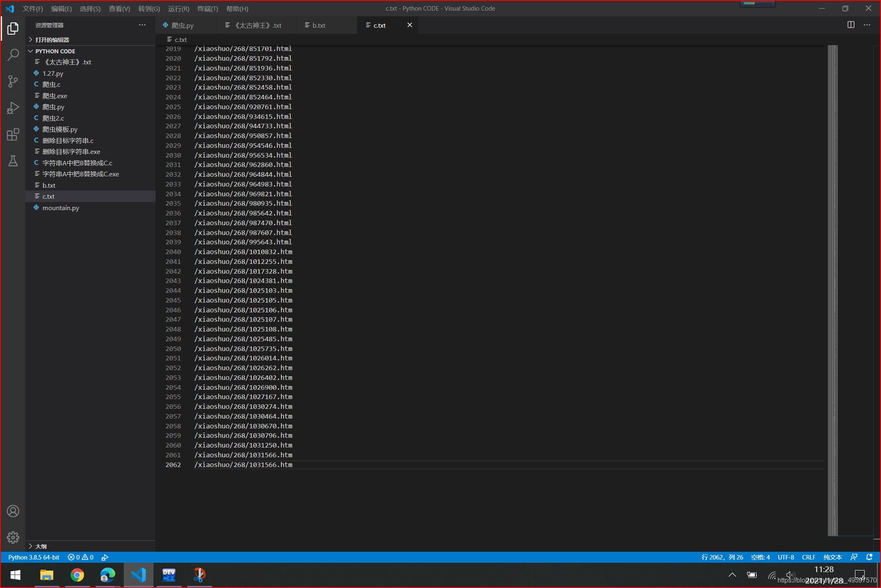Open the File menu
Image resolution: width=881 pixels, height=588 pixels.
(33, 9)
